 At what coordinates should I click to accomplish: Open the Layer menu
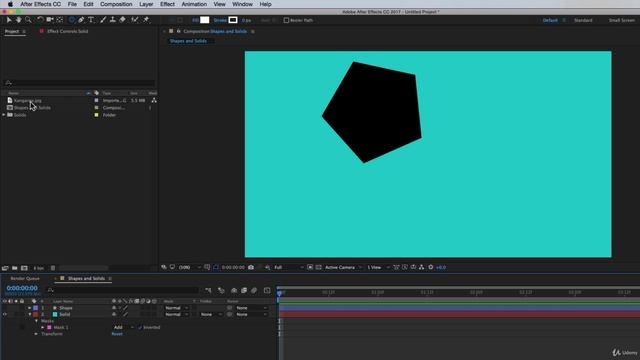tap(146, 4)
